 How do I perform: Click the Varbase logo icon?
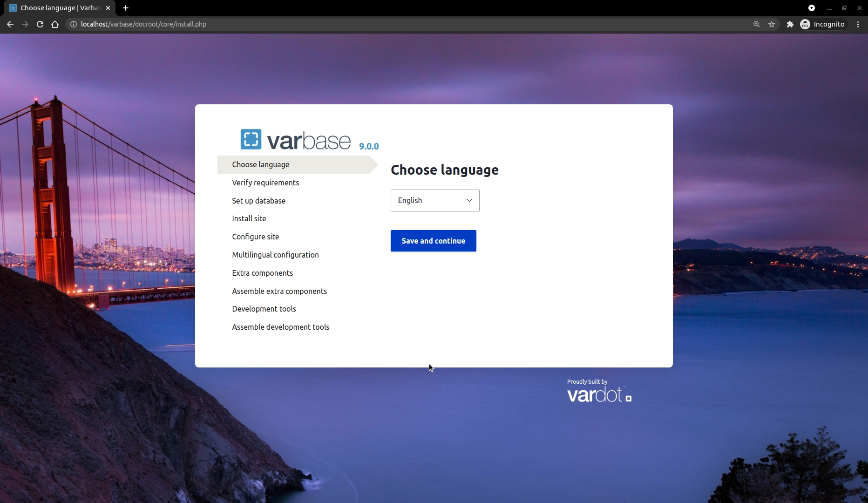point(251,139)
